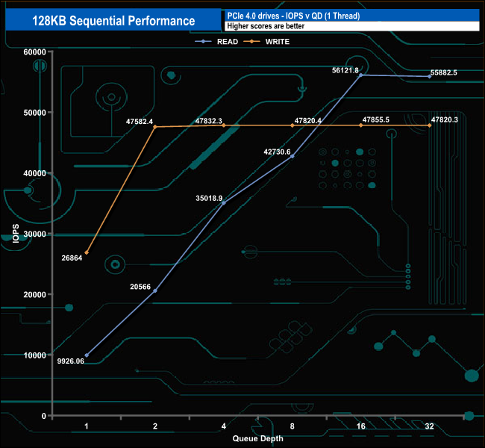
Task: Click the read data point at queue depth 1
Action: (87, 355)
